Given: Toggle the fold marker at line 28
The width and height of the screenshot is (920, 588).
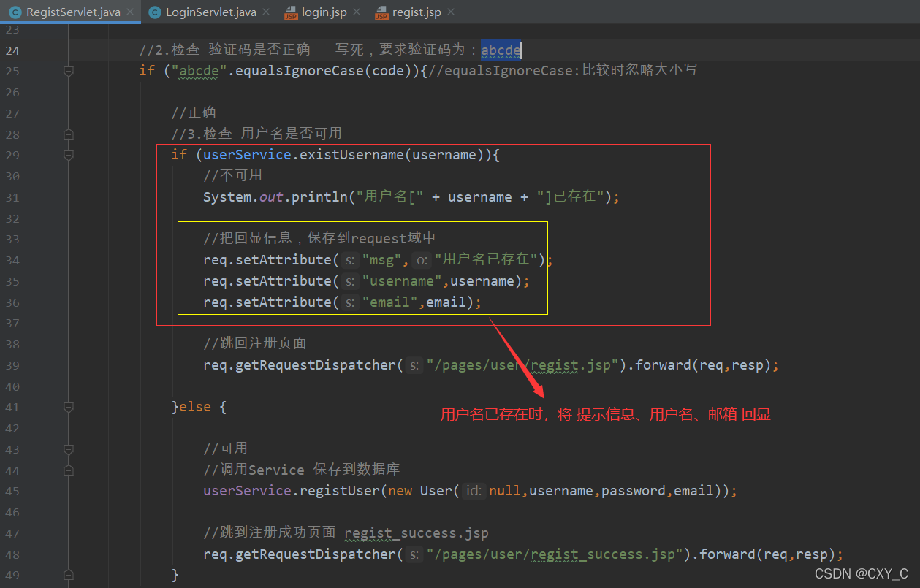Looking at the screenshot, I should [69, 134].
